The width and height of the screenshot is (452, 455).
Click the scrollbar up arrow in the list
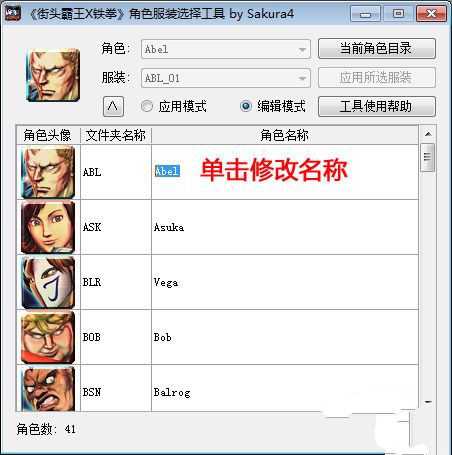click(428, 134)
